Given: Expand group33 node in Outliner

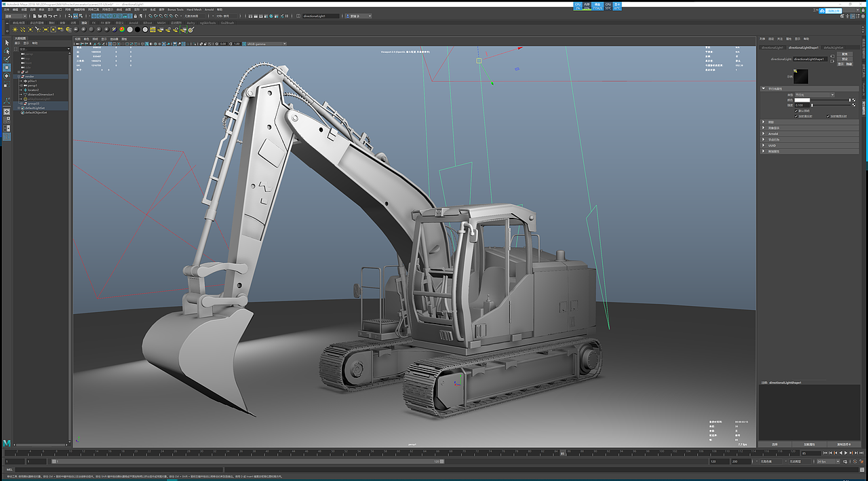Looking at the screenshot, I should coord(21,104).
